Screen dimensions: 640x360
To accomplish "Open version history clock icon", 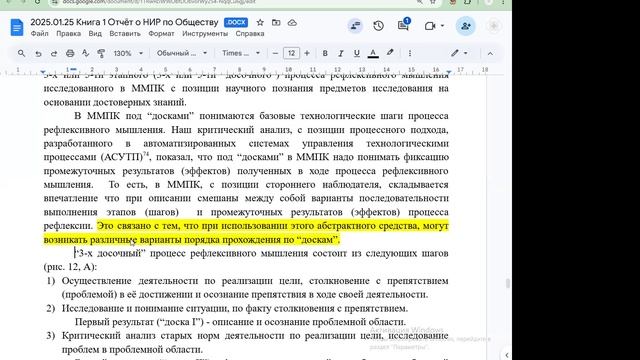I will (378, 26).
